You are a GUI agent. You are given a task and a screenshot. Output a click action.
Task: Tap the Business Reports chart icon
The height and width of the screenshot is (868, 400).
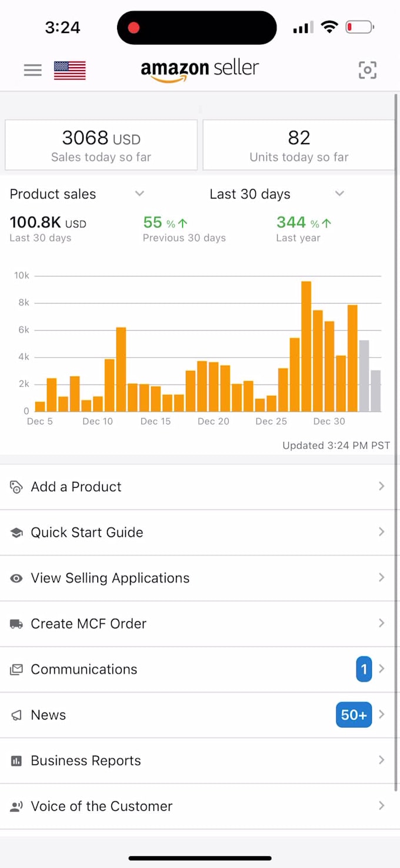pyautogui.click(x=16, y=761)
